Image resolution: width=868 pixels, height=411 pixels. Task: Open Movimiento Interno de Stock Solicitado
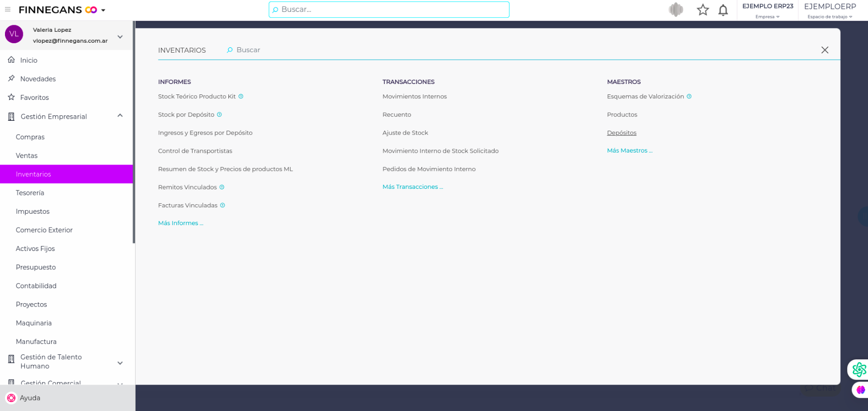440,151
